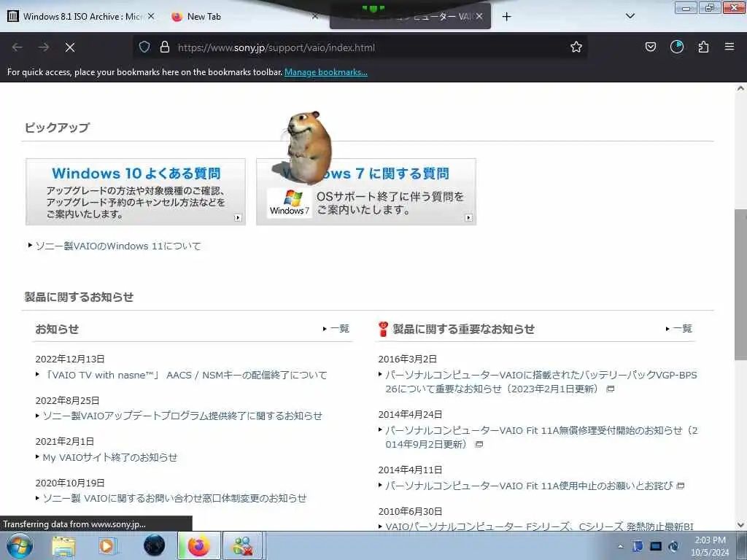Bookmark this page with the star icon
Screen dimensions: 747x560
tap(576, 47)
